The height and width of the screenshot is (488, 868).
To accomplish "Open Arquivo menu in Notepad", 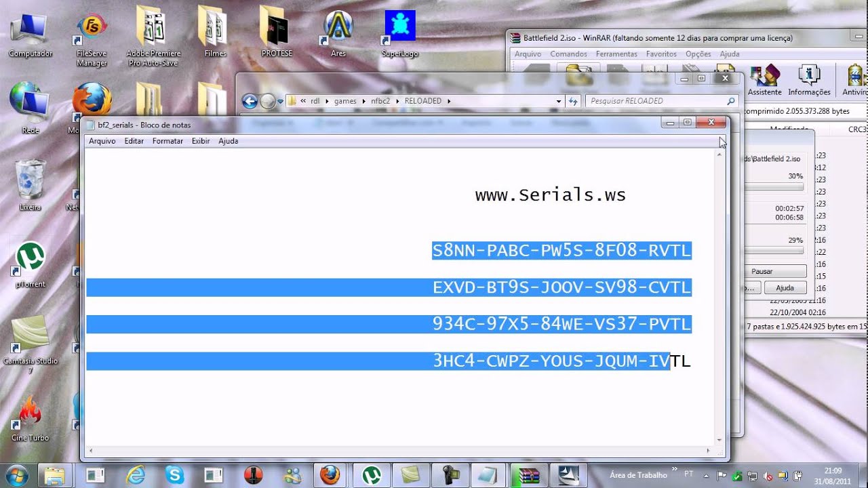I will coord(102,141).
